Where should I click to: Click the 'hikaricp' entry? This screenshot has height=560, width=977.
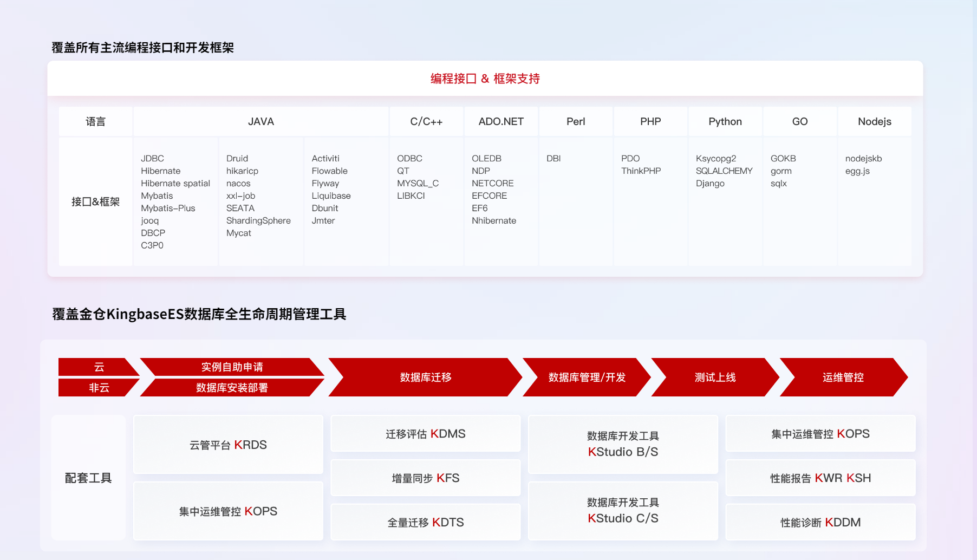pos(242,171)
